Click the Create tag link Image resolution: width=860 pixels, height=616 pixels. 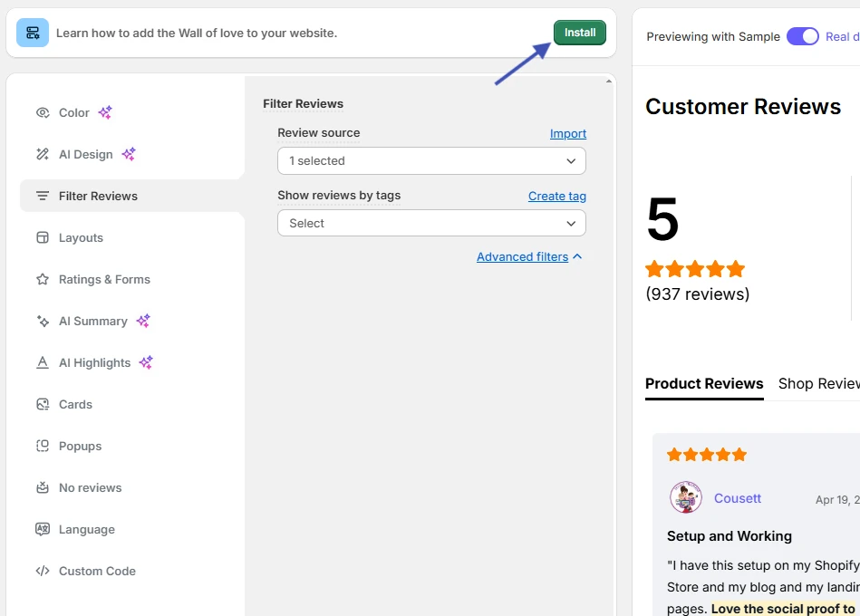coord(557,196)
